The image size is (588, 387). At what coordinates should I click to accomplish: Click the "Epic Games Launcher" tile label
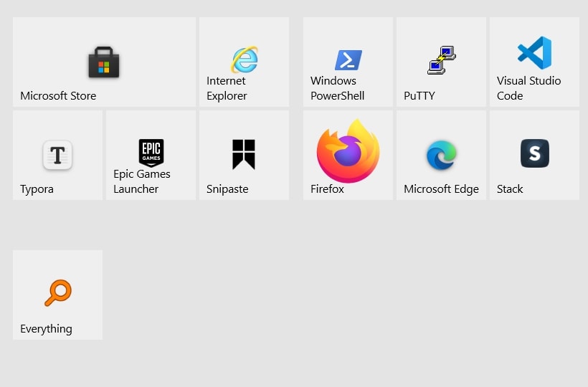pos(142,182)
